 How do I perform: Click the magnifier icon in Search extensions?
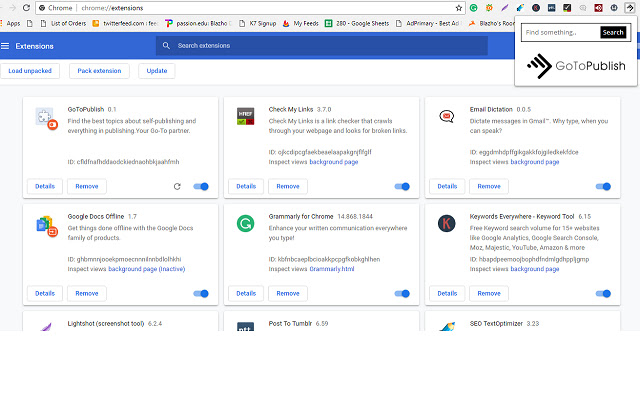coord(166,46)
